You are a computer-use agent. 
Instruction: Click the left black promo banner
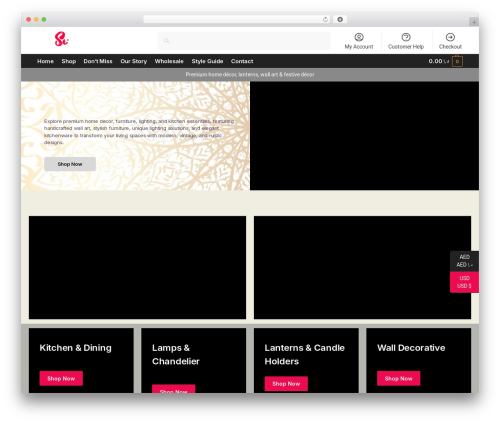click(x=137, y=267)
